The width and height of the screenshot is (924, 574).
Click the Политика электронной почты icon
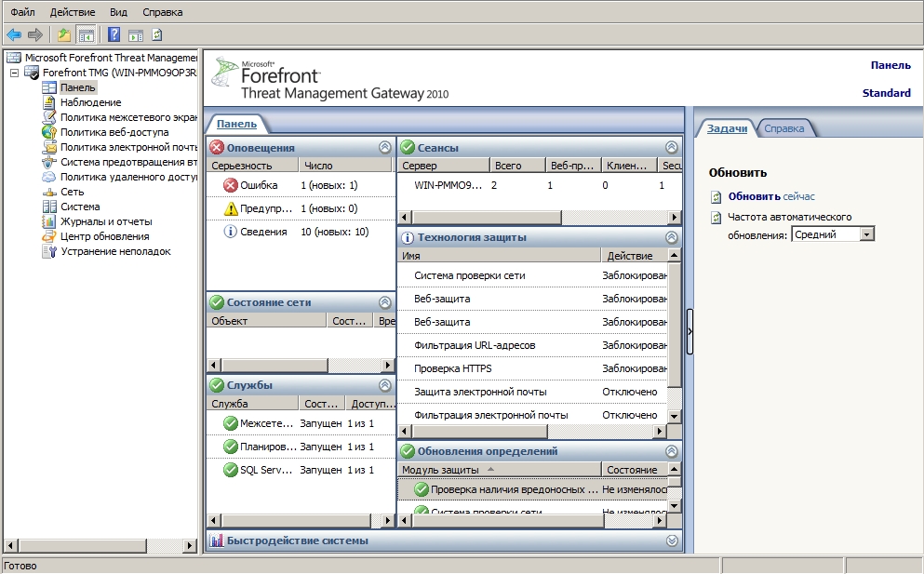click(x=49, y=147)
